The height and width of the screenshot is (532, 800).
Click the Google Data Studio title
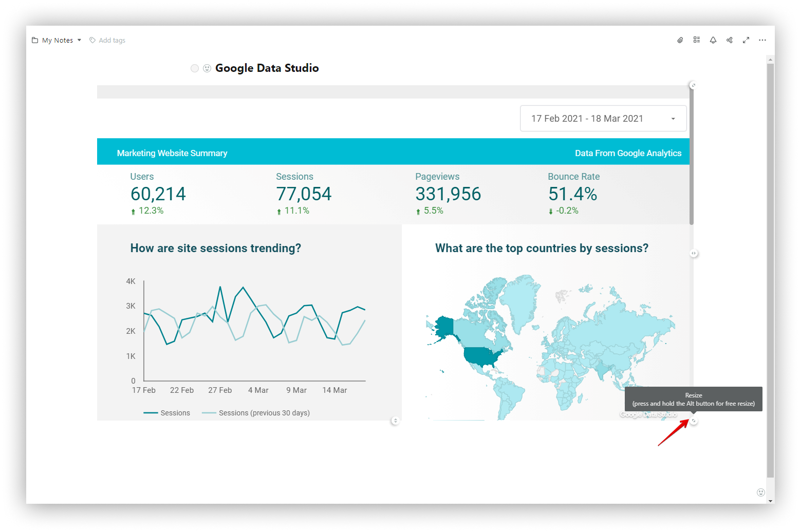click(267, 68)
